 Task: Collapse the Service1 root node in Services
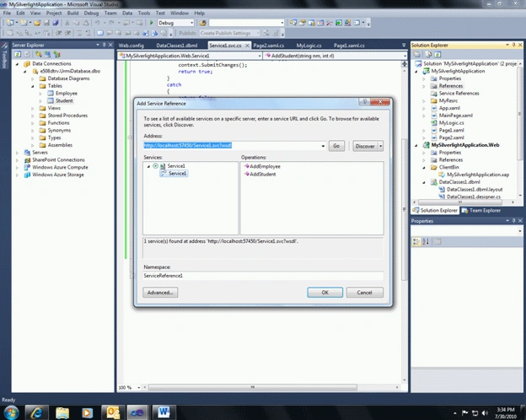click(148, 166)
